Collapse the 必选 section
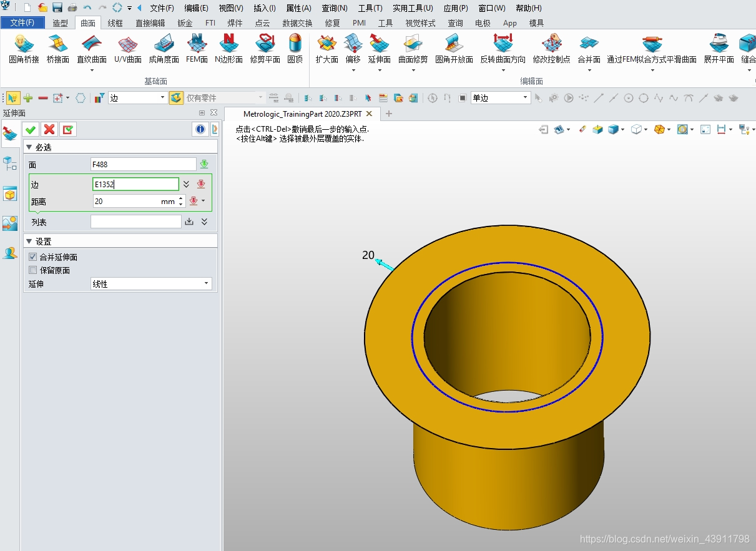The width and height of the screenshot is (756, 551). (x=29, y=147)
